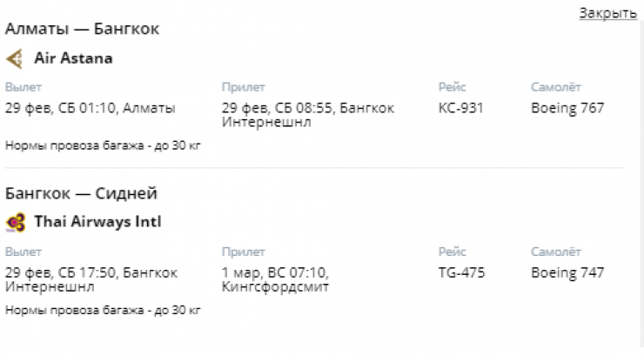
Task: Click the Boeing 747 aircraft text
Action: (567, 272)
